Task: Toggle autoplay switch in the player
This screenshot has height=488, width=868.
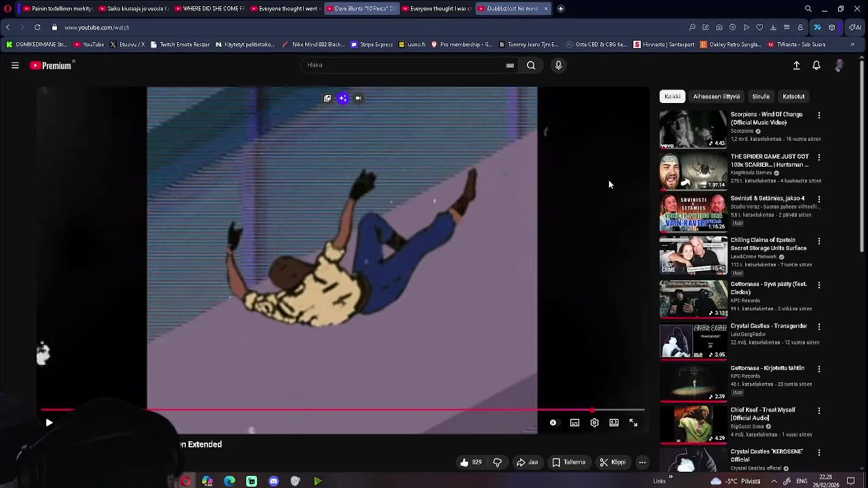Action: [553, 423]
